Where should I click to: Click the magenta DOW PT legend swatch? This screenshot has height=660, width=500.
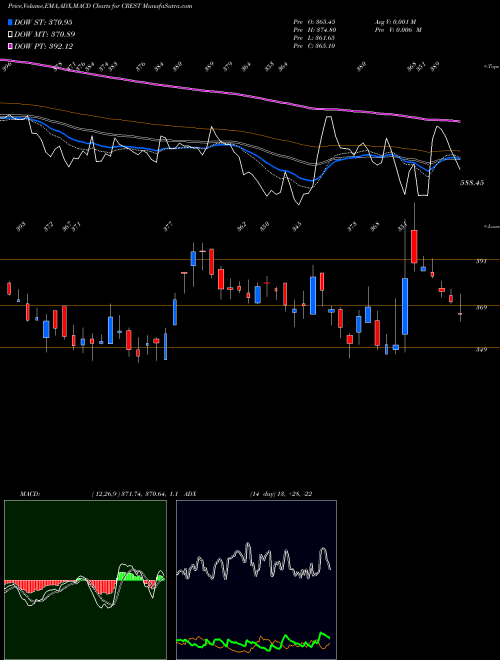coord(10,46)
